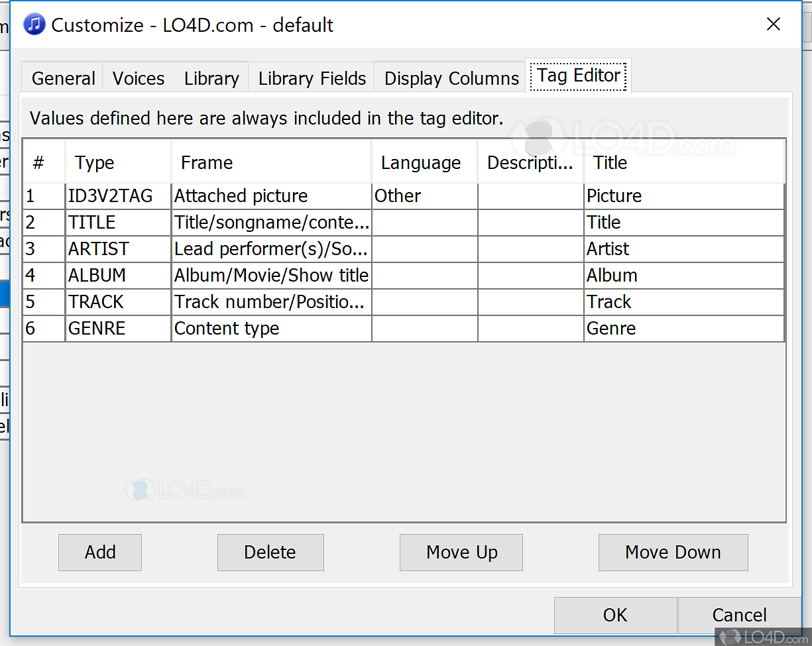Switch to the General tab

(64, 78)
